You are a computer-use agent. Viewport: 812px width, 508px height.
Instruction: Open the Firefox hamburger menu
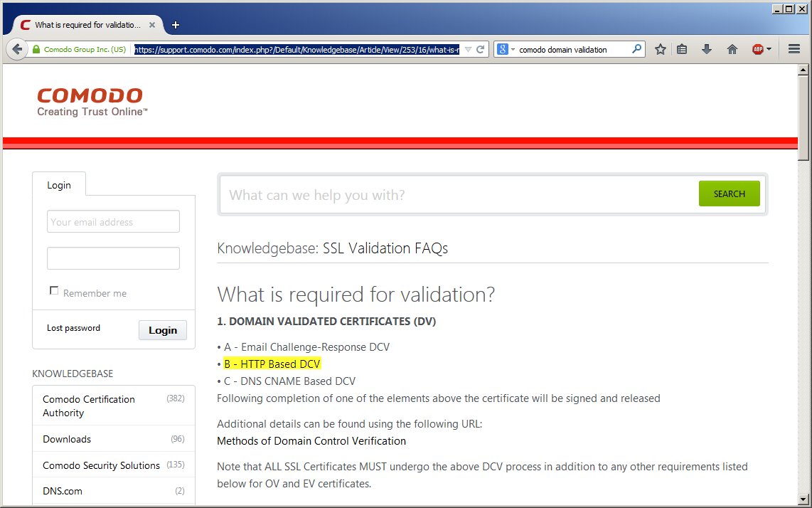click(794, 49)
